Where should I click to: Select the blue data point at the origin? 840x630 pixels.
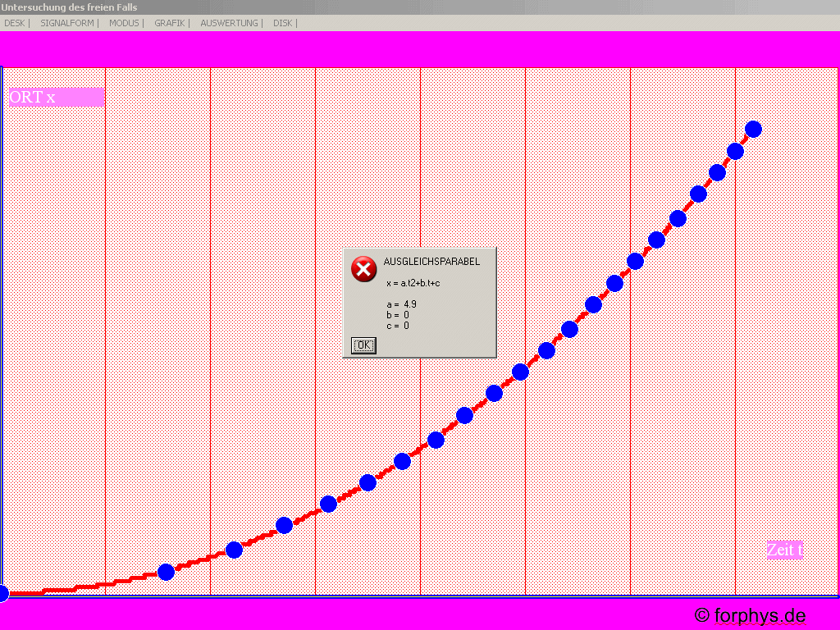(2, 592)
